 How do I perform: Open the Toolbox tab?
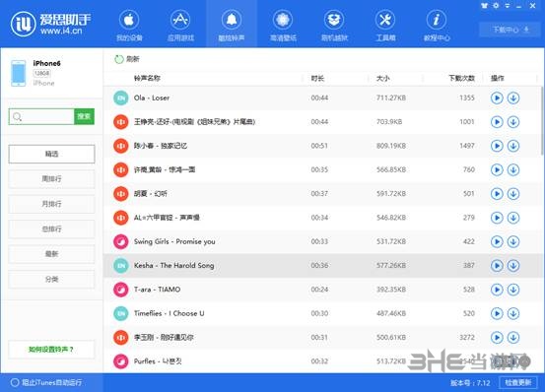click(385, 25)
